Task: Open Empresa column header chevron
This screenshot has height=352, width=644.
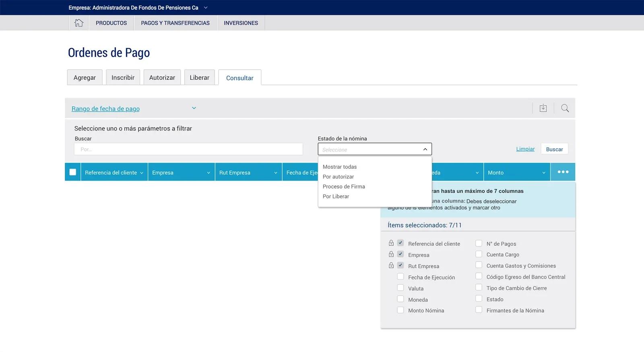Action: coord(208,173)
